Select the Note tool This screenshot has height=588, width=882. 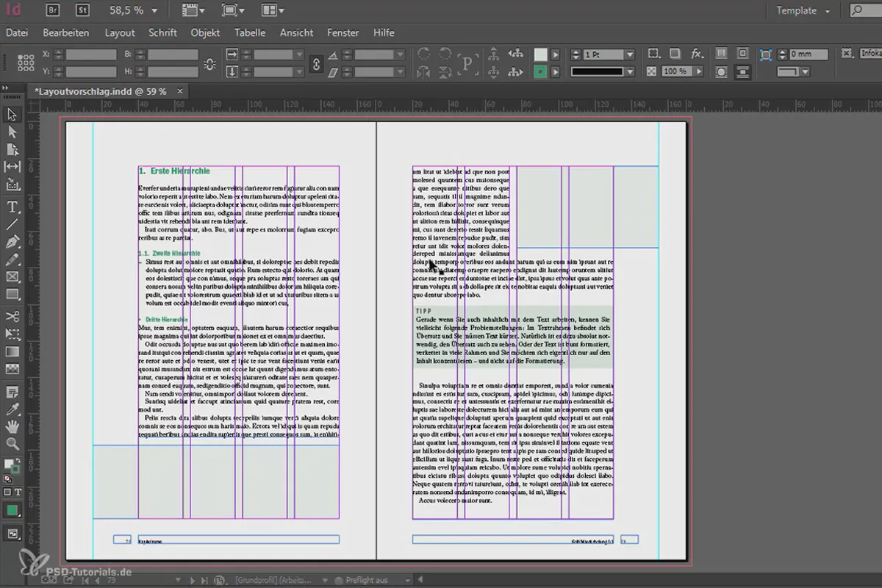click(x=12, y=391)
